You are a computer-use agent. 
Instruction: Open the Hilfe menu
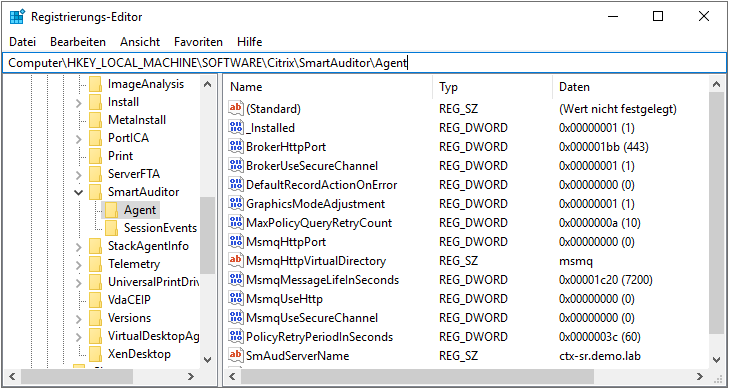point(249,42)
